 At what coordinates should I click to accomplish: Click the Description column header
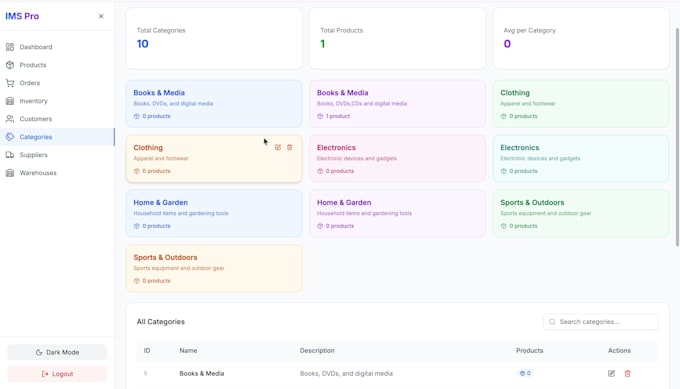pos(317,350)
